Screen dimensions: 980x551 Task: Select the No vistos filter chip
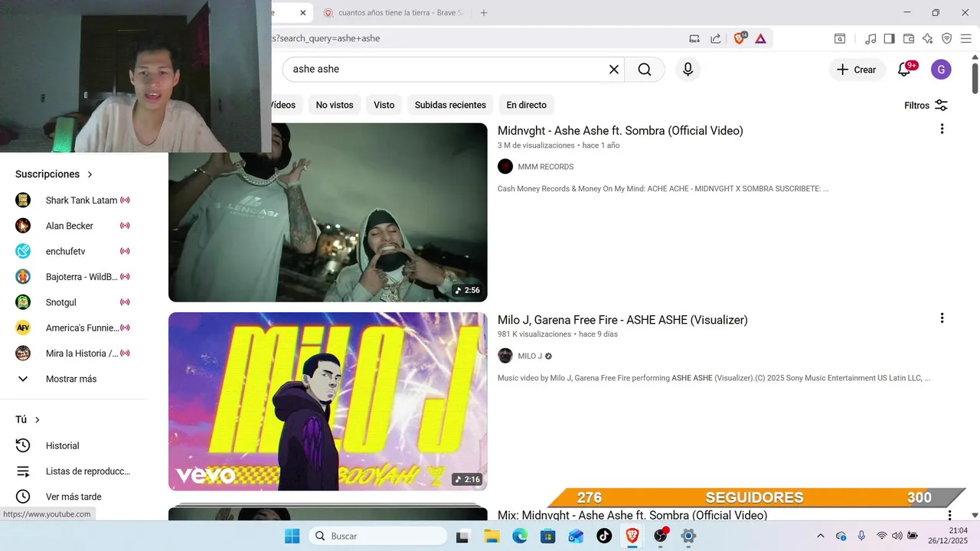point(335,105)
